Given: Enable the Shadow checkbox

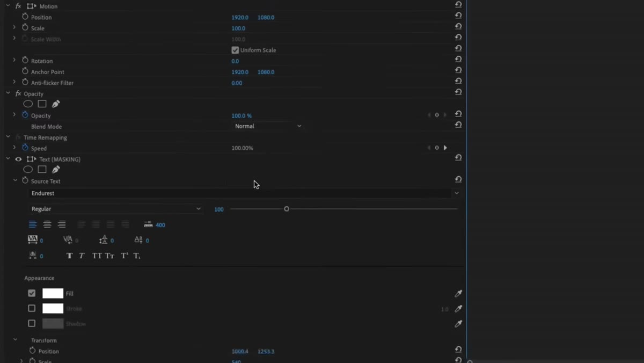Looking at the screenshot, I should click(32, 323).
